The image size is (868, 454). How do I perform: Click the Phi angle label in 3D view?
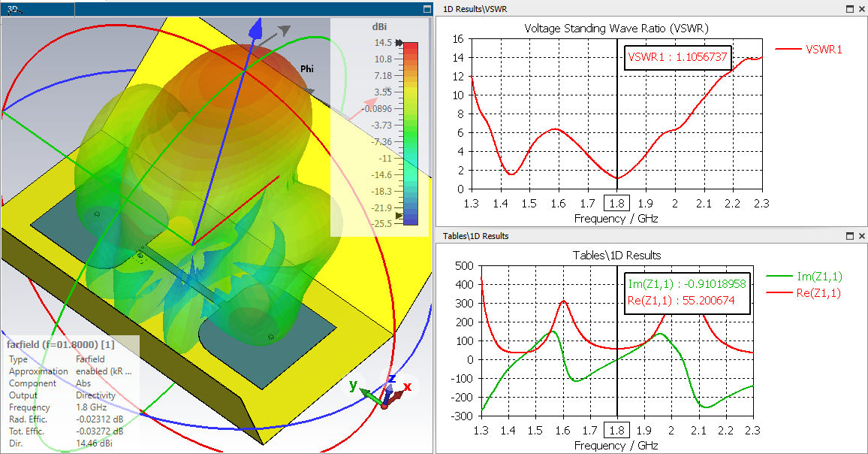[306, 68]
